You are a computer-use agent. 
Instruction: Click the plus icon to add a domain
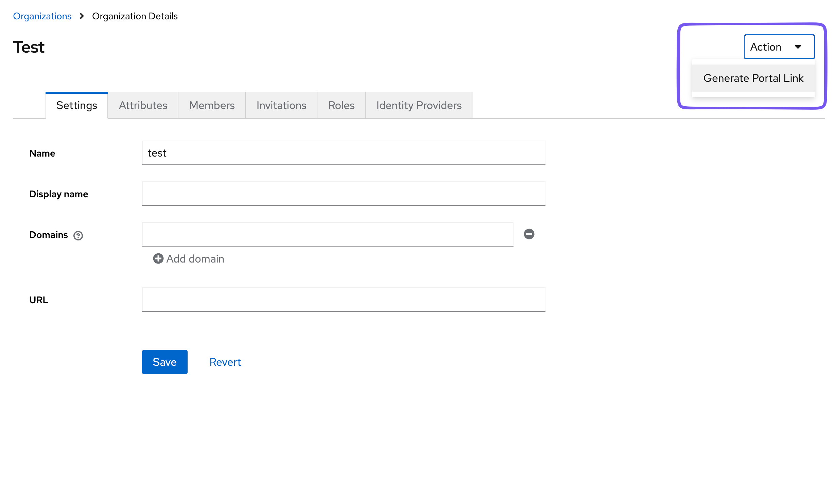[x=158, y=258]
